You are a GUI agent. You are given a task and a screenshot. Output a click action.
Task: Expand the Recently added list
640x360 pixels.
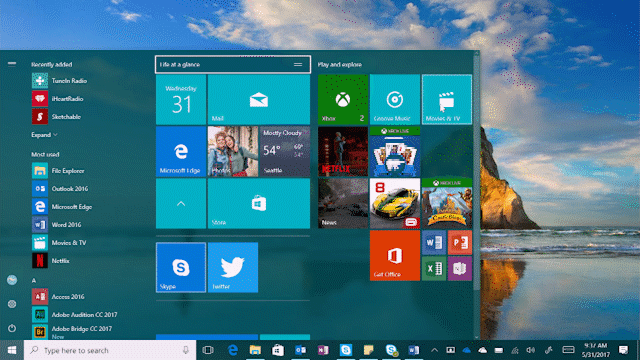click(44, 135)
